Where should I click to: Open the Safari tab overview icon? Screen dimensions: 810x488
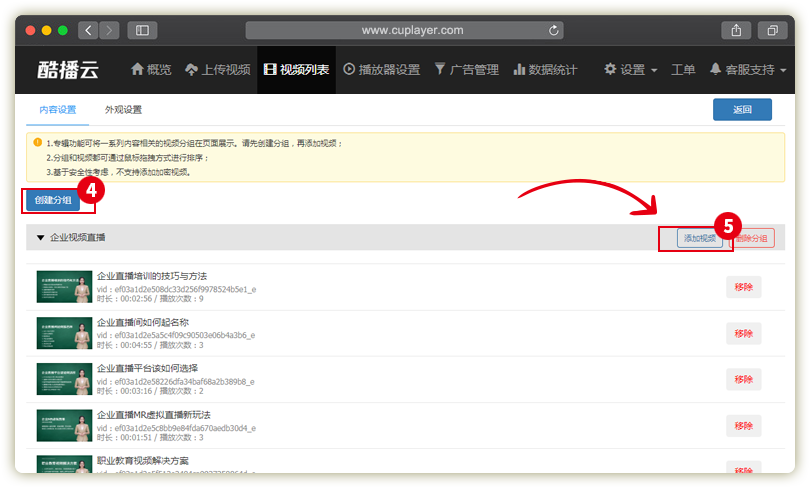click(772, 31)
